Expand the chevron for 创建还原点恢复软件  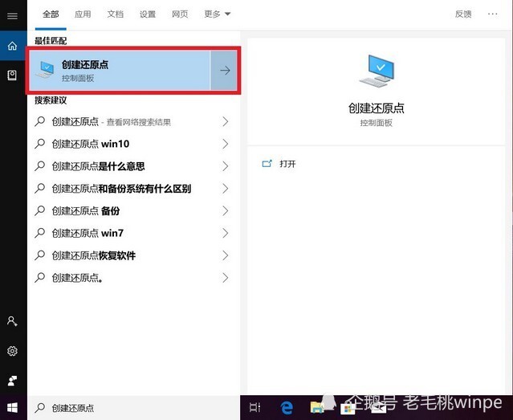point(225,255)
